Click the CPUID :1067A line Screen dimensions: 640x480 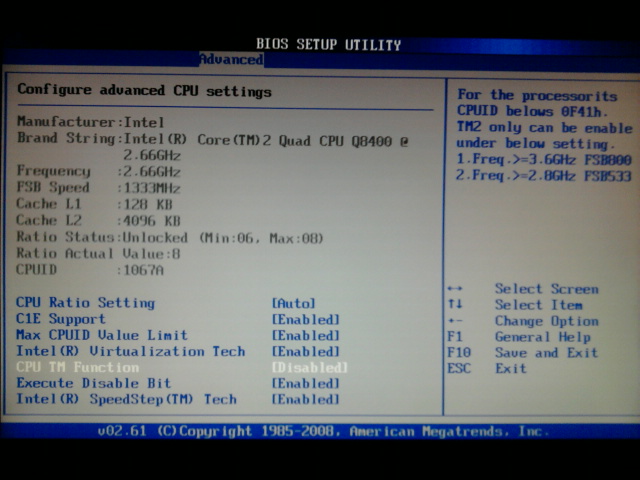pos(90,270)
